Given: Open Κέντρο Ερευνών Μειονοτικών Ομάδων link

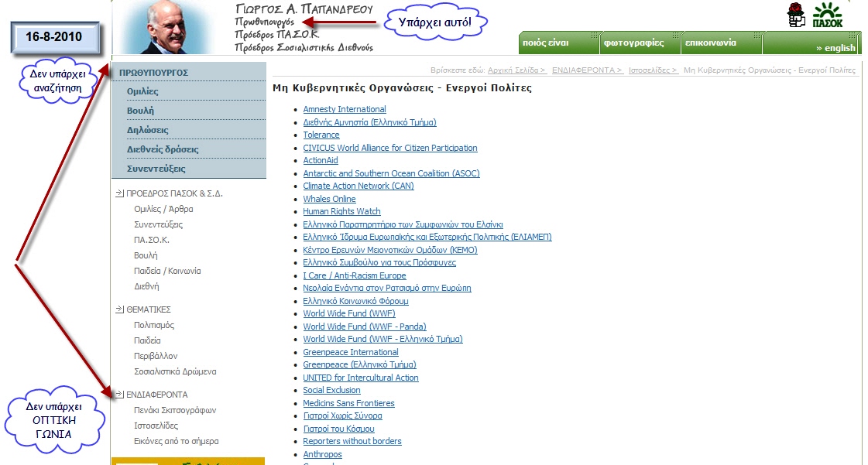Looking at the screenshot, I should 389,250.
